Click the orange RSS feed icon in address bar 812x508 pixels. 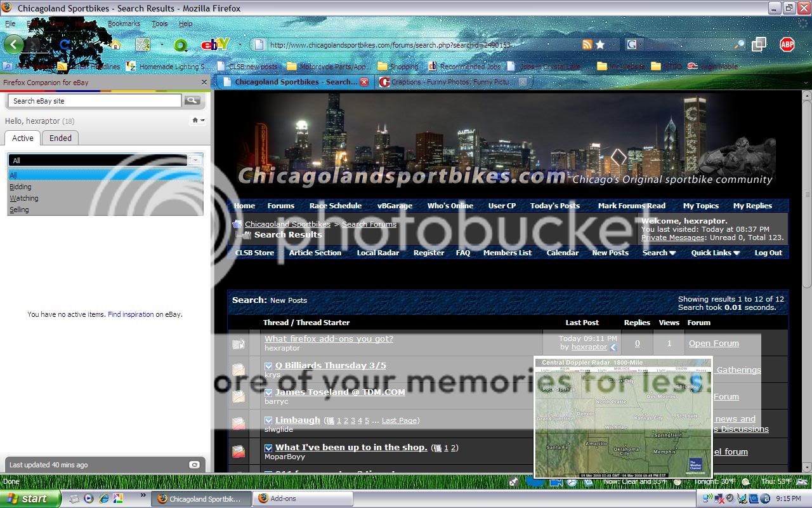(x=587, y=44)
